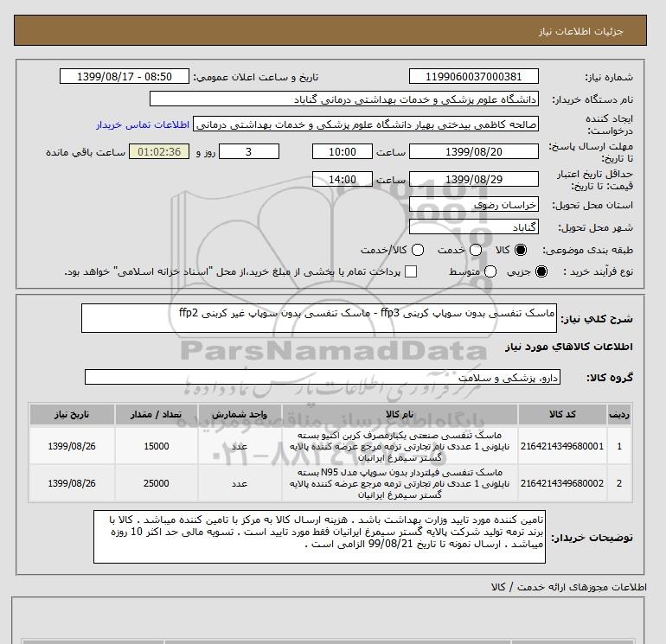Select the متوسط purchase type radio
This screenshot has height=644, width=666.
[x=490, y=271]
